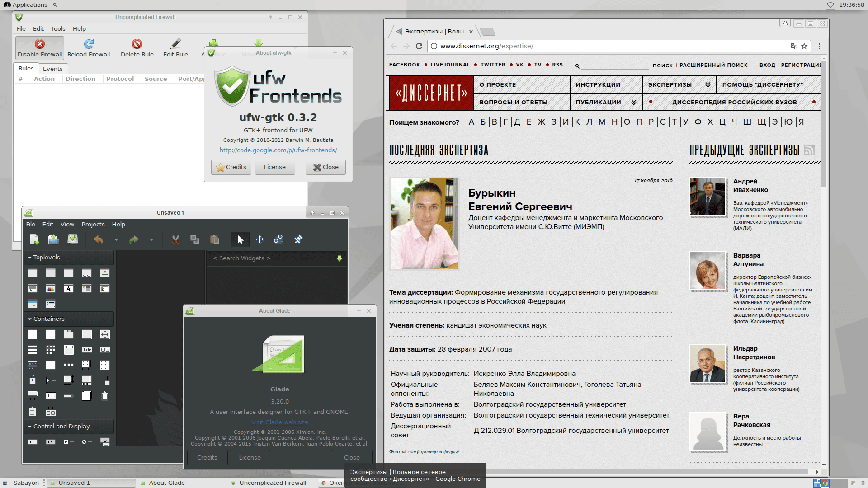This screenshot has width=868, height=488.
Task: Click the Paste clipboard icon in Glade
Action: (x=214, y=239)
